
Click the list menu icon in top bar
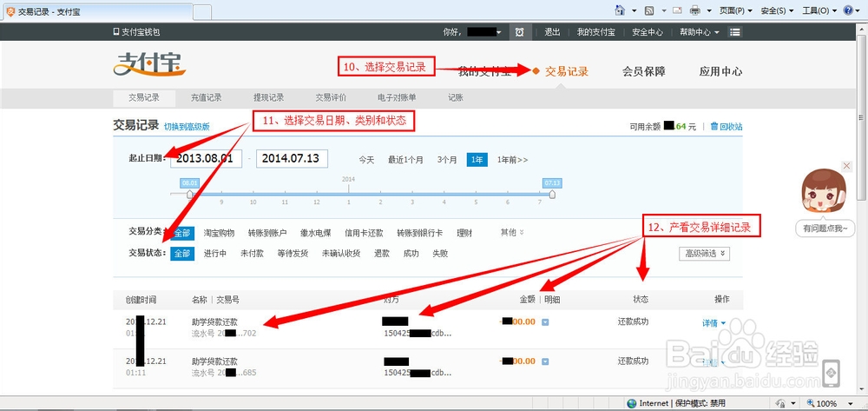tap(734, 32)
